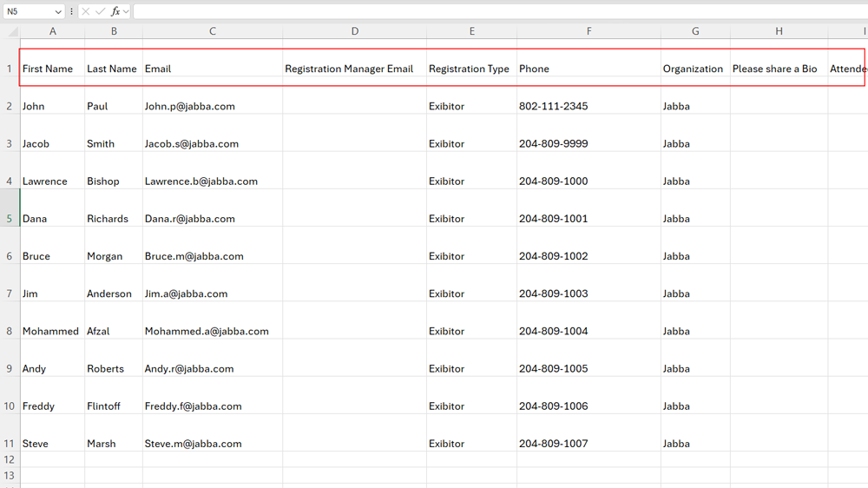Select phone number cell 204-809-9999

(553, 143)
